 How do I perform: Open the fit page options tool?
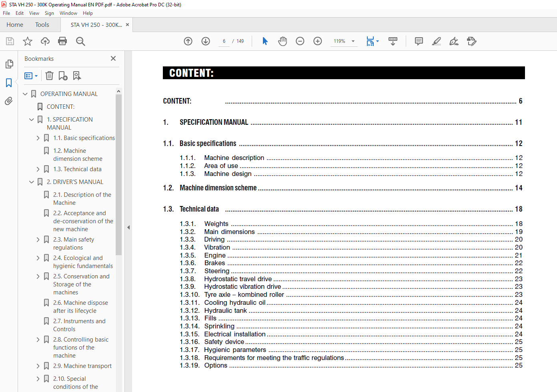coord(373,41)
